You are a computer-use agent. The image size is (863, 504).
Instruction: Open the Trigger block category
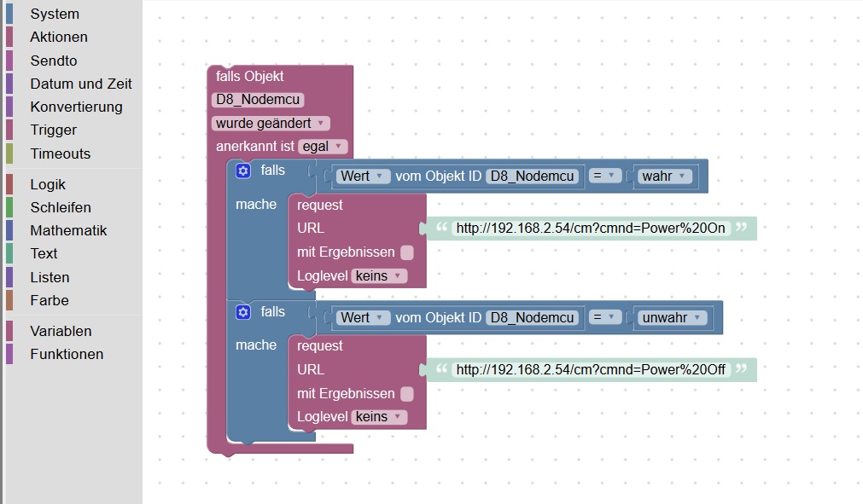click(54, 130)
